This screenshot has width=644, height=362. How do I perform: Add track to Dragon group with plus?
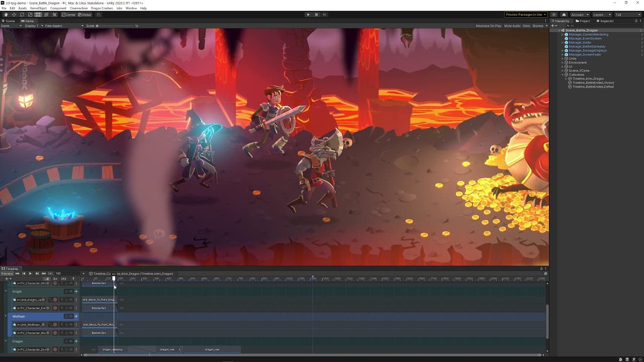tap(76, 341)
